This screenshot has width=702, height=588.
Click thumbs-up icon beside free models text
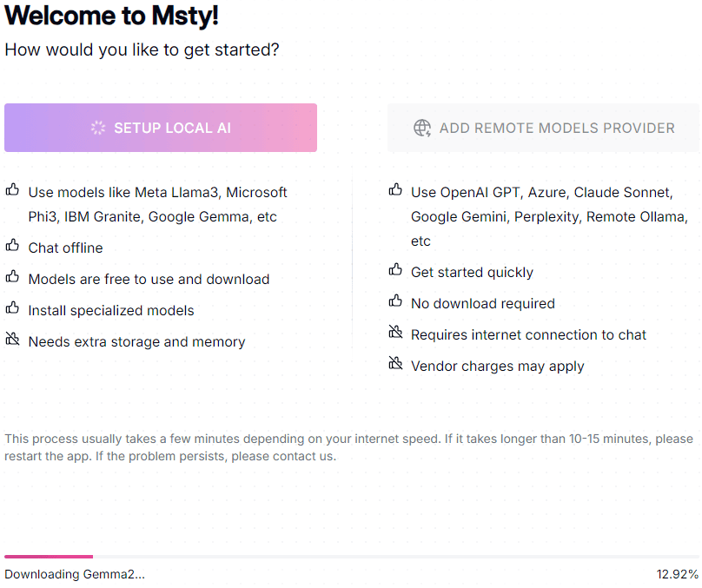point(13,277)
